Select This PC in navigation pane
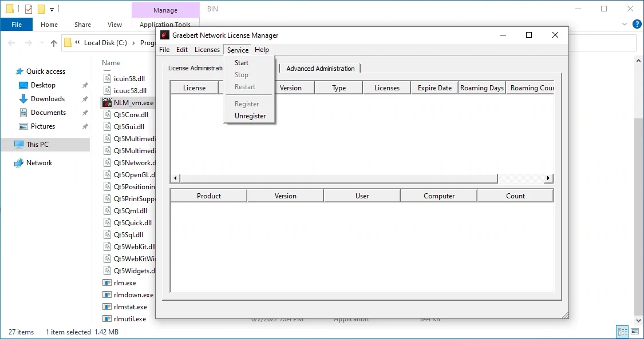 point(45,144)
